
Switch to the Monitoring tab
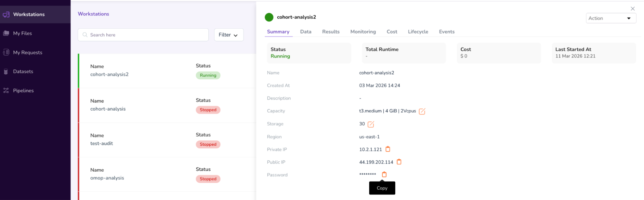(x=363, y=32)
